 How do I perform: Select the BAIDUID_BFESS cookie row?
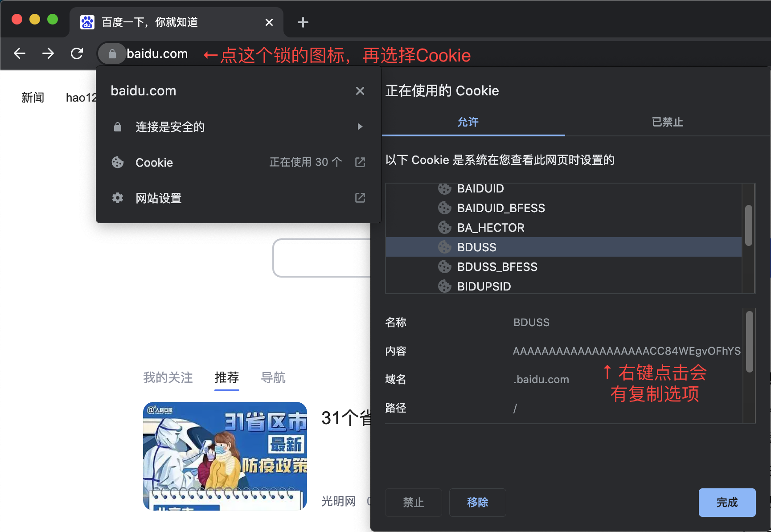563,208
